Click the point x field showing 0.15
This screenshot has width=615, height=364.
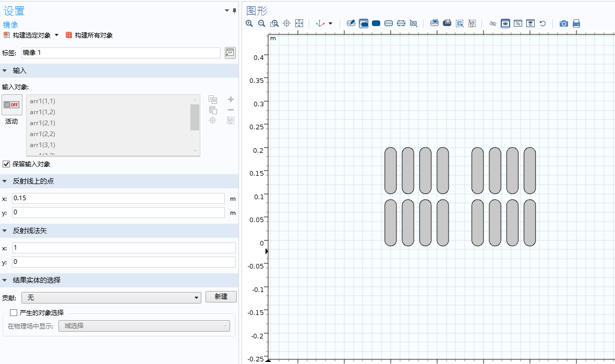coord(118,198)
